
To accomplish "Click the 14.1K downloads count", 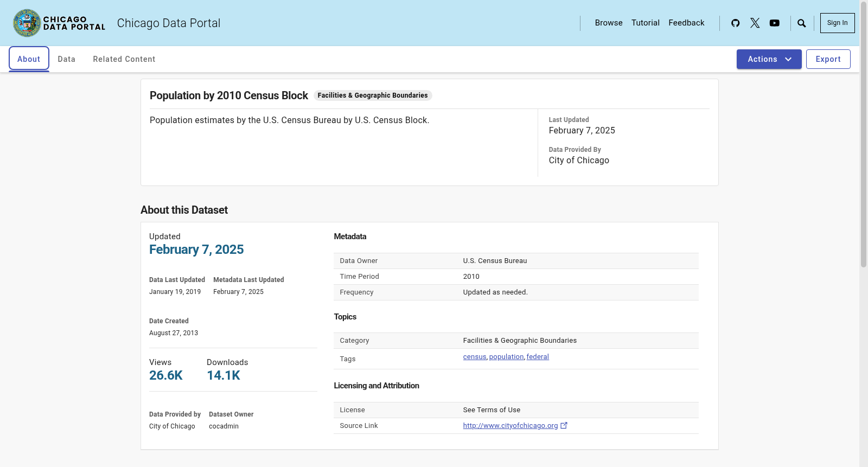I will tap(224, 375).
